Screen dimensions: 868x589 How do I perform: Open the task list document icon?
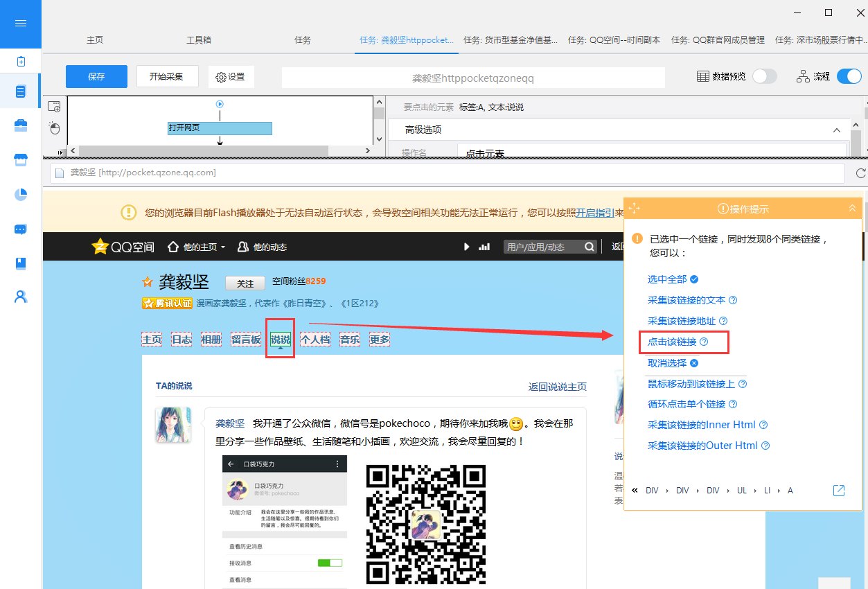click(x=21, y=91)
